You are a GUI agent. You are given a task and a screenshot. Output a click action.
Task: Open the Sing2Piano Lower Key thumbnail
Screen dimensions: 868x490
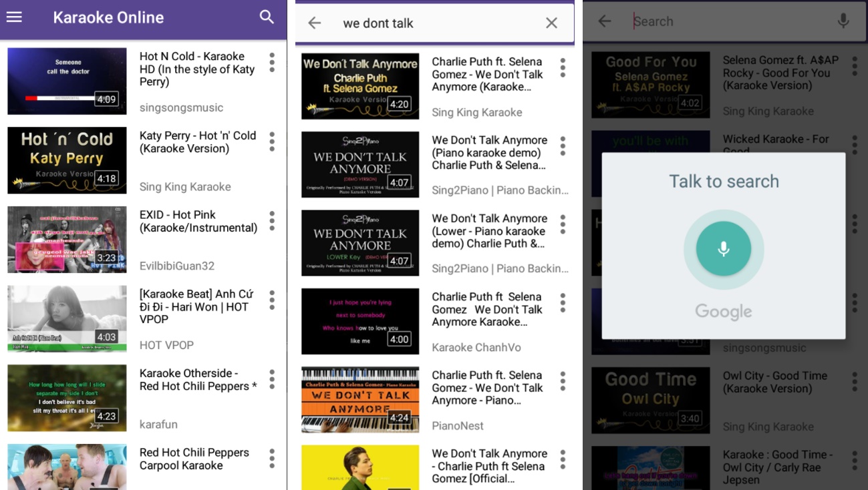pos(360,243)
